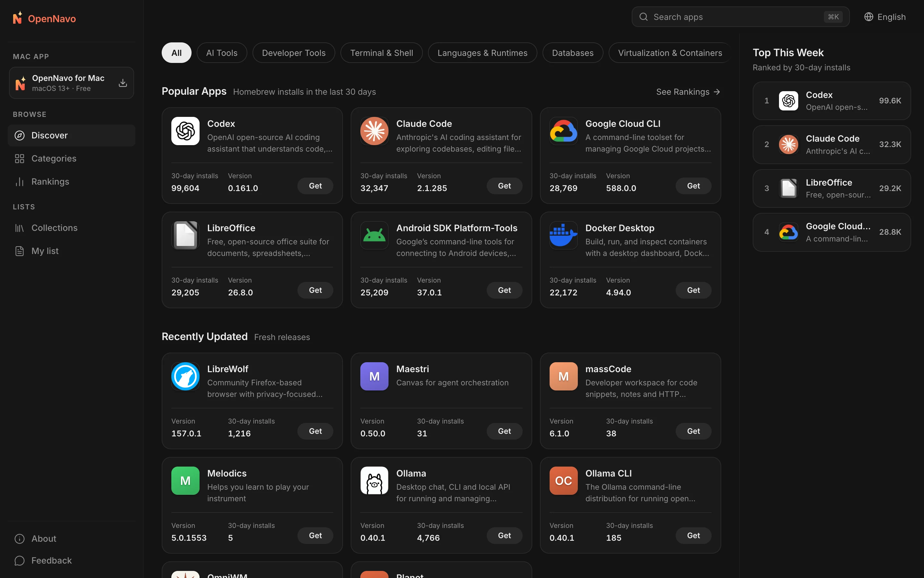
Task: Get Claude Code
Action: (x=504, y=186)
